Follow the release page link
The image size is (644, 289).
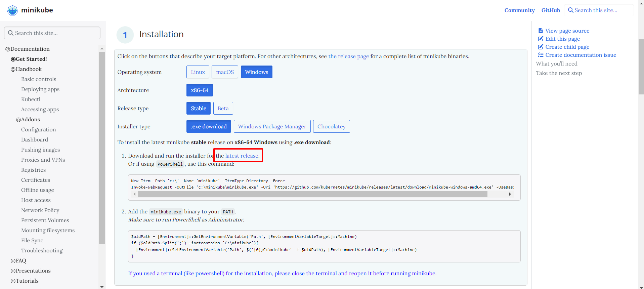[348, 56]
